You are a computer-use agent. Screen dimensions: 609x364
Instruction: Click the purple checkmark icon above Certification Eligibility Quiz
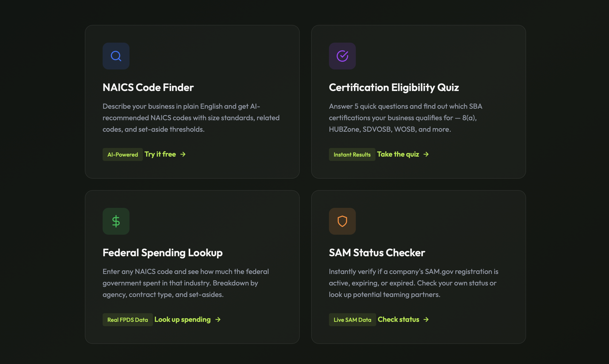(x=342, y=56)
